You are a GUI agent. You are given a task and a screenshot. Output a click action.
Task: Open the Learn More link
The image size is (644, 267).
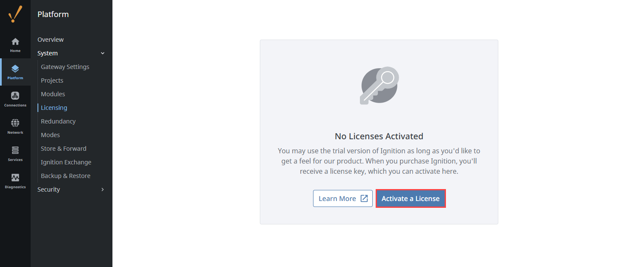pyautogui.click(x=338, y=198)
